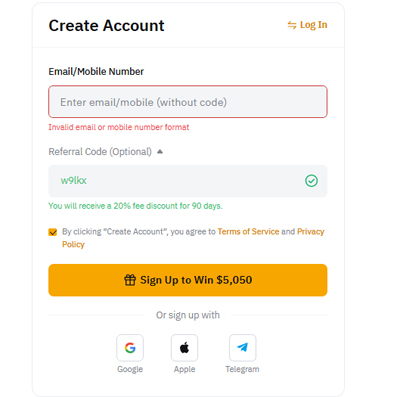The image size is (400, 397).
Task: Click the Telegram sign-up icon
Action: point(242,348)
